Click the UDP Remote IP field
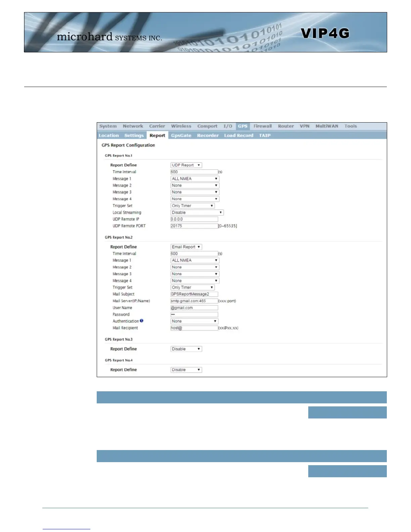The image size is (411, 532). [x=194, y=219]
